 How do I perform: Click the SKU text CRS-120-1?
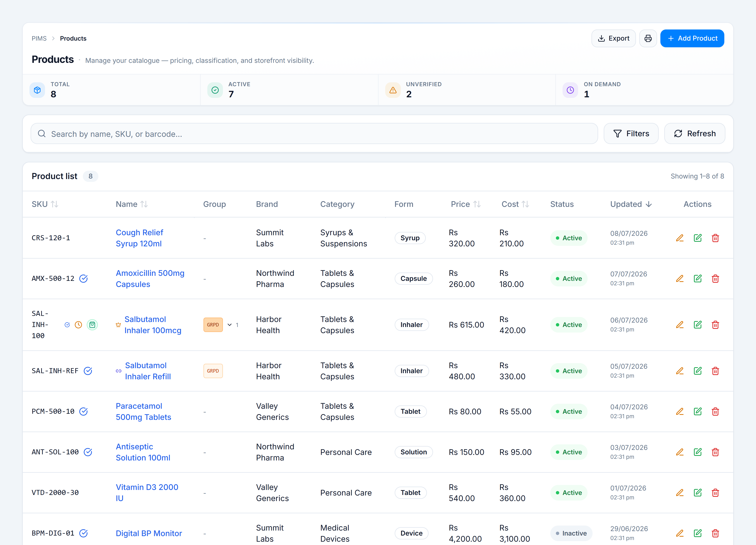(x=51, y=238)
